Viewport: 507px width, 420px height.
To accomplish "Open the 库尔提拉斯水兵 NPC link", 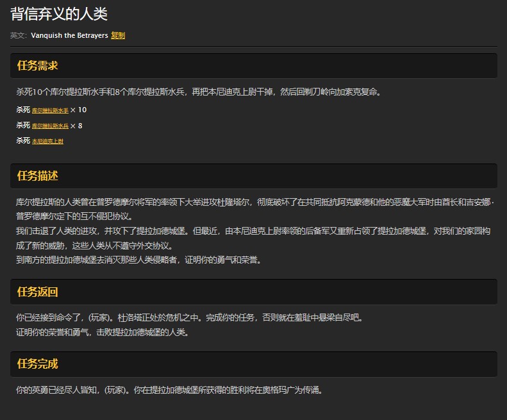I will point(50,126).
